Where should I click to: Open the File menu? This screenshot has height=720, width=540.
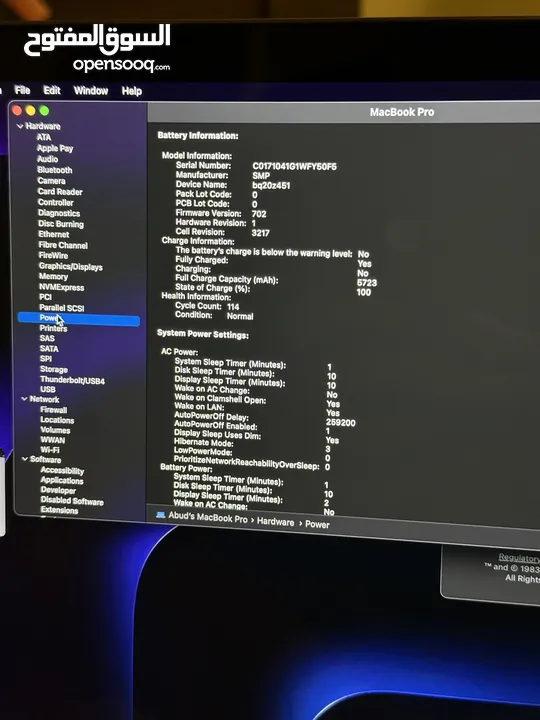pos(22,90)
